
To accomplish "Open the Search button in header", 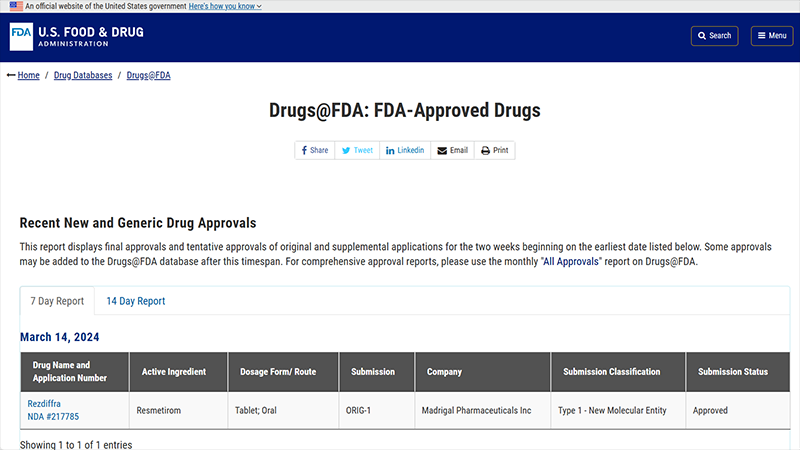I will tap(714, 36).
